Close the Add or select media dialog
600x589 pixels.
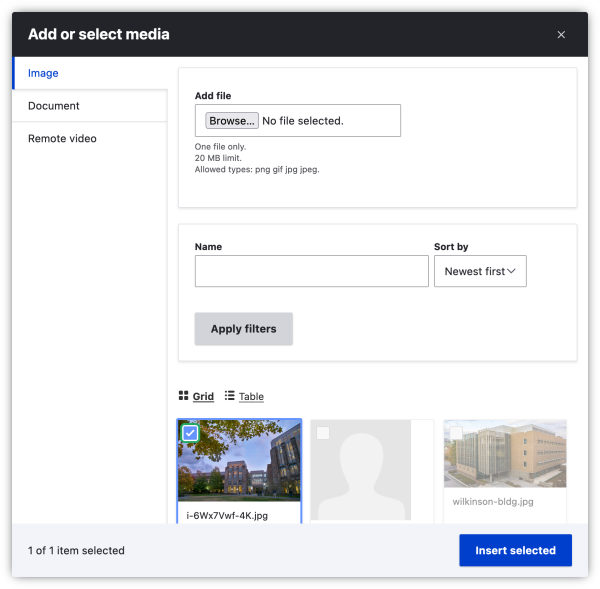561,35
